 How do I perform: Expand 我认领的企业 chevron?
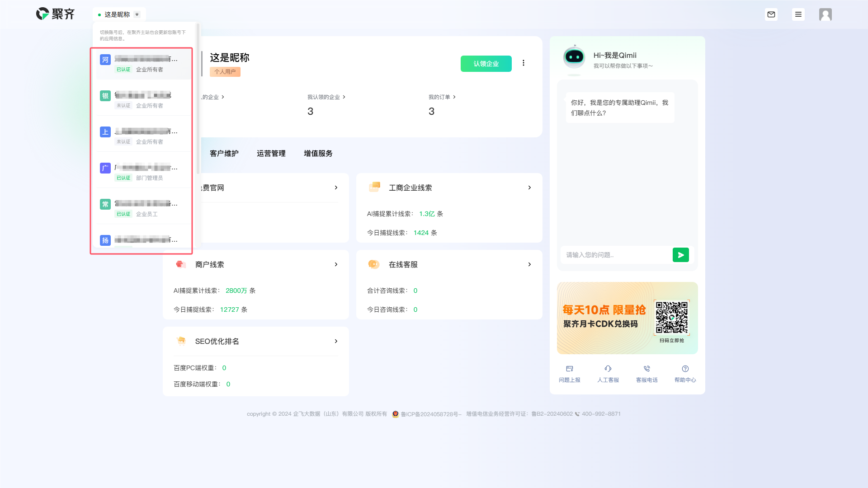344,97
